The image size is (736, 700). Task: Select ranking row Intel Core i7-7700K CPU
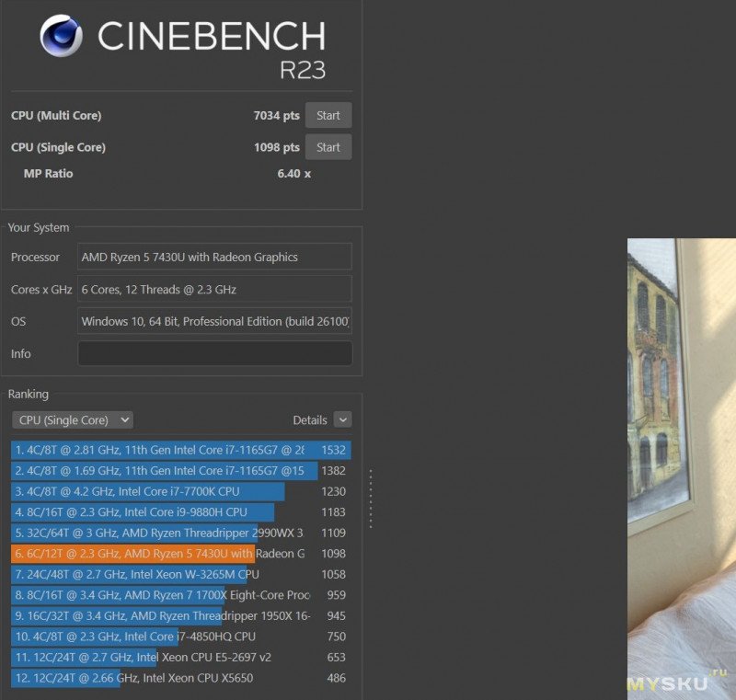click(181, 491)
